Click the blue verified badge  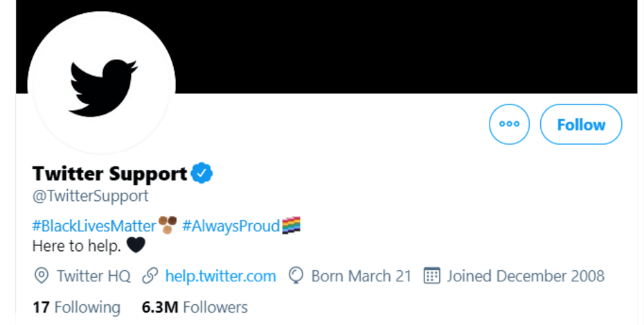coord(202,173)
